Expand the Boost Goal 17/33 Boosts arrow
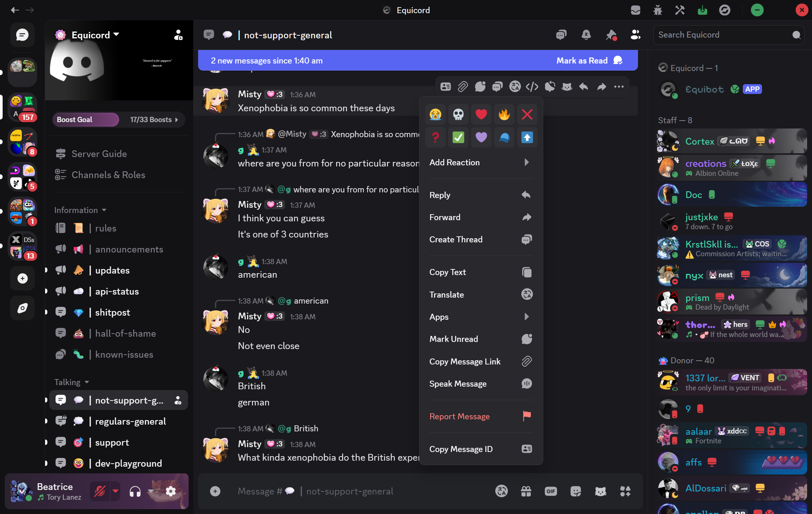 (176, 119)
